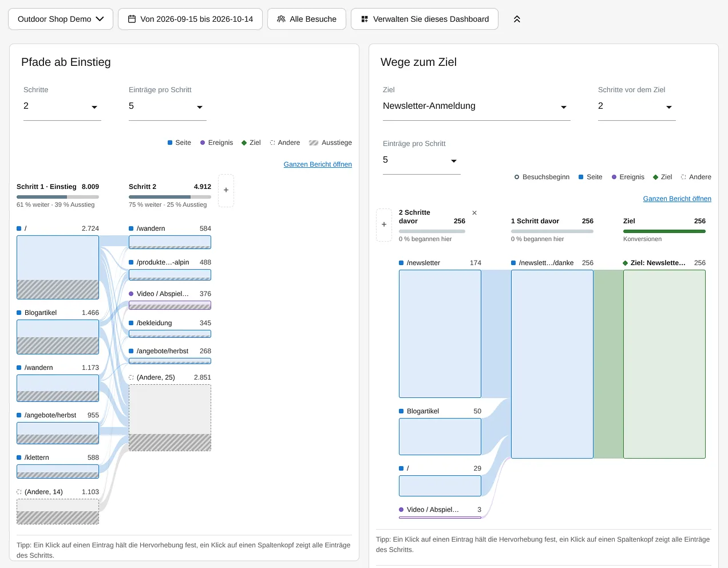Open the date range Von 2026-09-15 bis 2026-10-14

(x=190, y=19)
